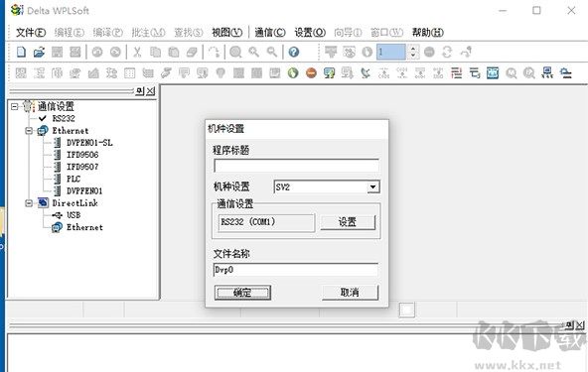588x372 pixels.
Task: Open the 帮助(H) menu
Action: (x=427, y=33)
